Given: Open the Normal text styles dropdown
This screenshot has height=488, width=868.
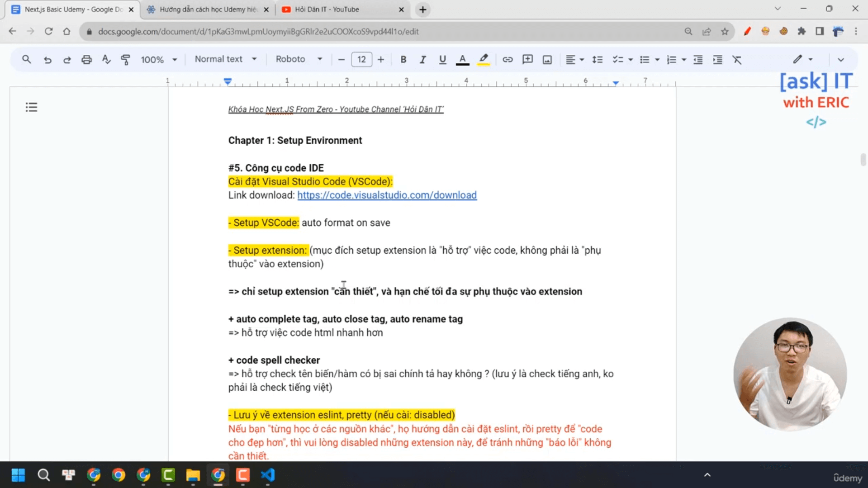Looking at the screenshot, I should 226,59.
